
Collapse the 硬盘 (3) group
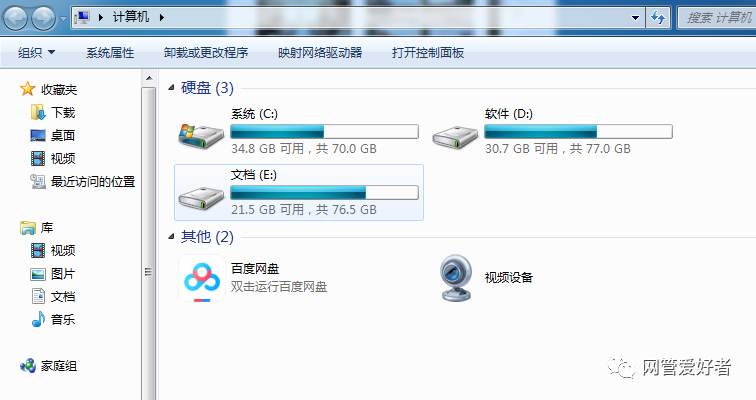pos(171,88)
